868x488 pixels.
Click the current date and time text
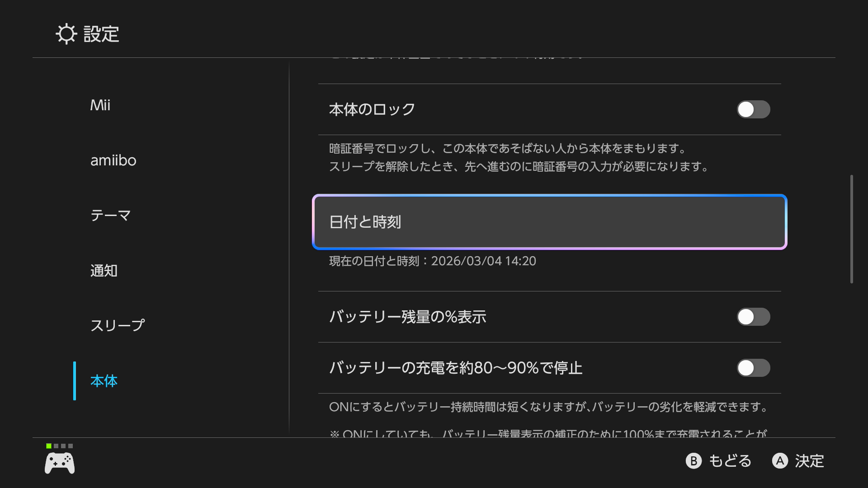click(x=432, y=261)
